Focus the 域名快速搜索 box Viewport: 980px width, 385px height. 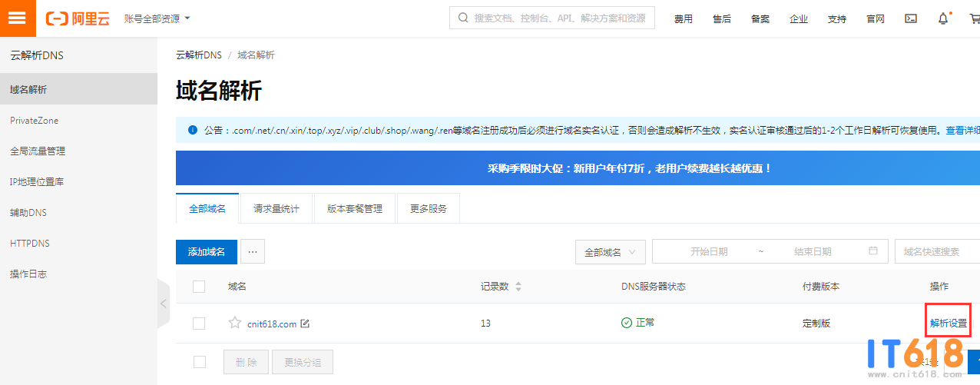coord(937,251)
